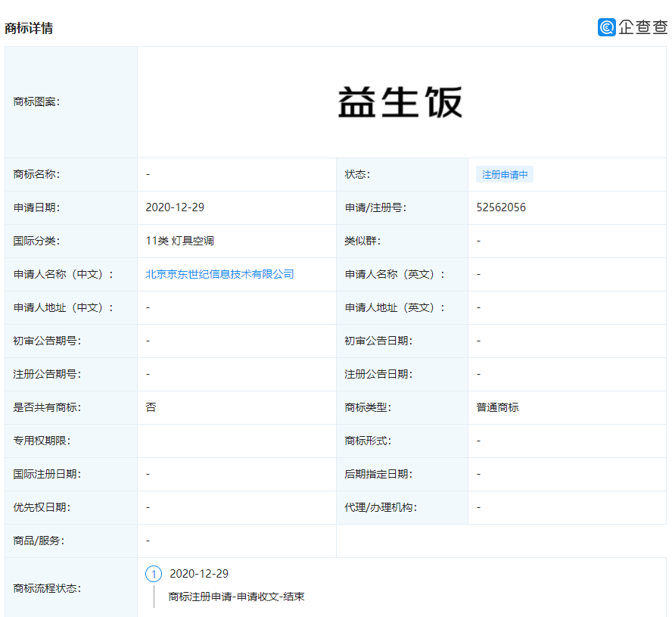Click the application number 52562056
The height and width of the screenshot is (617, 672).
coord(501,207)
